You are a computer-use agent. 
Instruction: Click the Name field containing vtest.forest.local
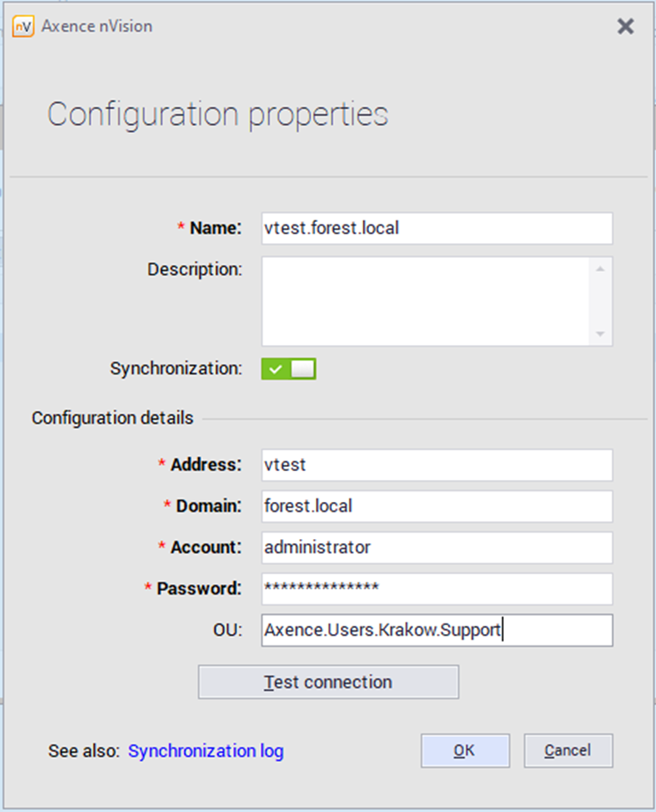tap(437, 228)
